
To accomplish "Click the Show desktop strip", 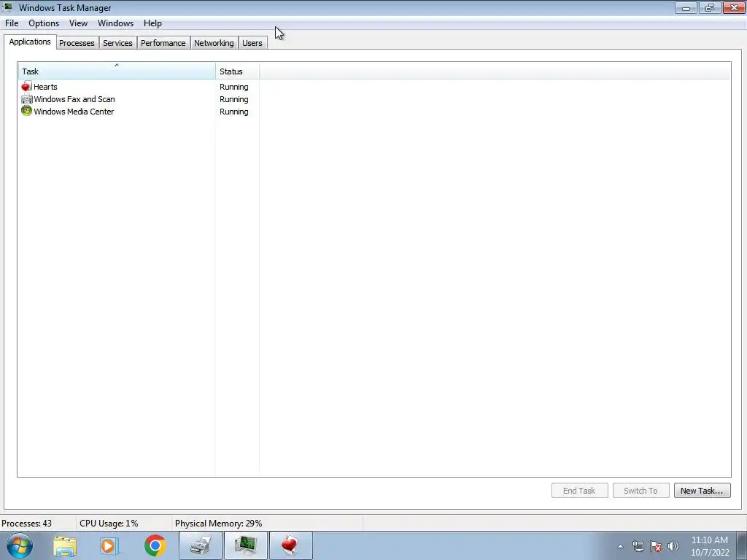I will (x=742, y=545).
